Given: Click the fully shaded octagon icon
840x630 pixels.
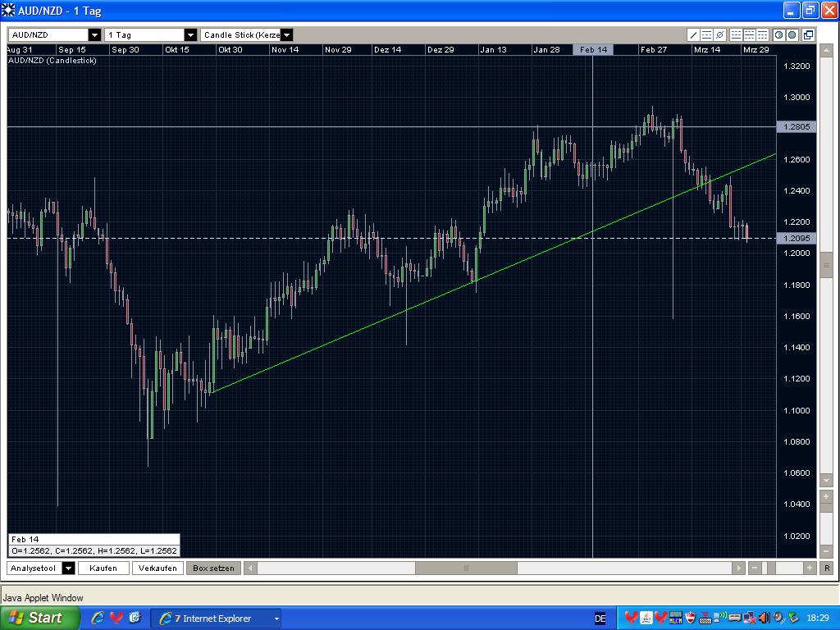Looking at the screenshot, I should pos(792,35).
